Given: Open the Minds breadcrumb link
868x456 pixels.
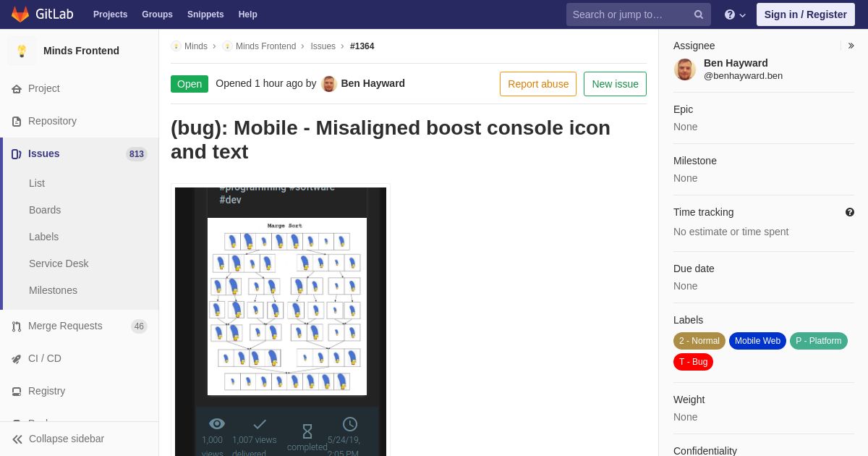Looking at the screenshot, I should pos(195,46).
